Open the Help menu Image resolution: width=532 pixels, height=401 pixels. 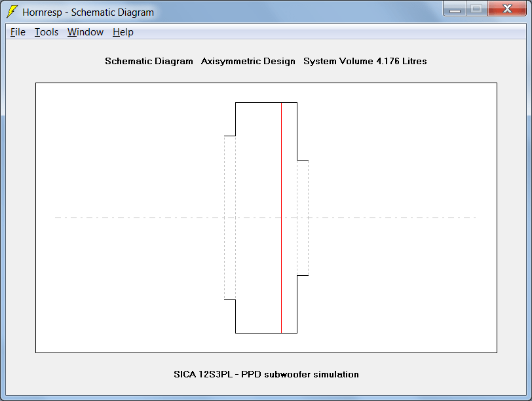pyautogui.click(x=123, y=32)
